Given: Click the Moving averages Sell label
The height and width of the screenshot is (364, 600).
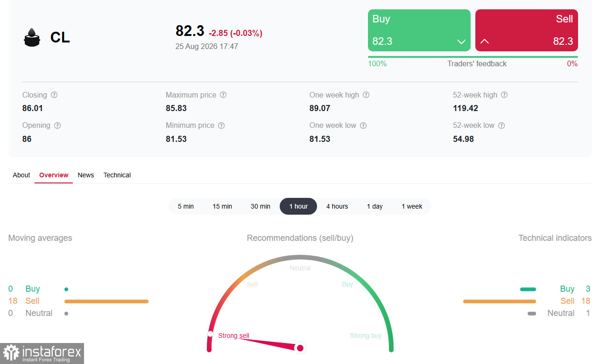Looking at the screenshot, I should click(x=32, y=301).
